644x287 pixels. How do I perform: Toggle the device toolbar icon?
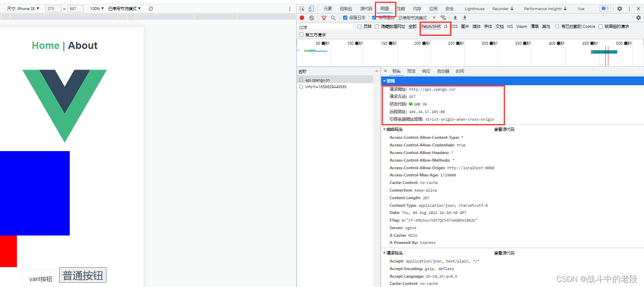311,8
